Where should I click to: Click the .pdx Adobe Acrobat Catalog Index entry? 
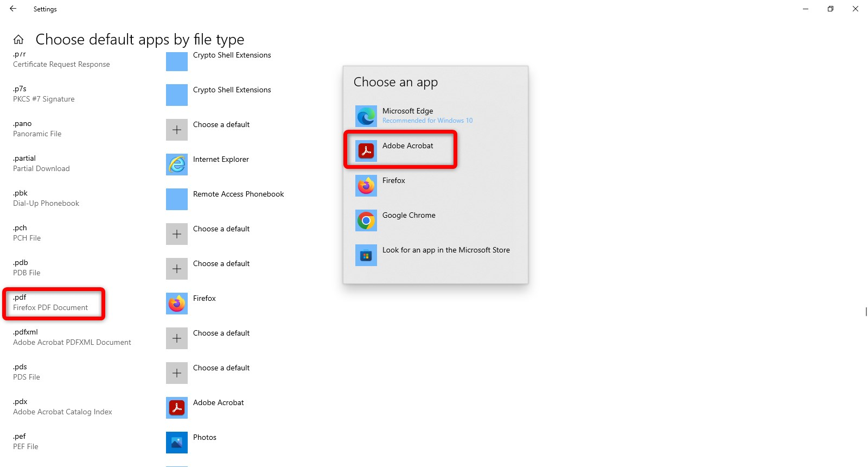click(62, 407)
